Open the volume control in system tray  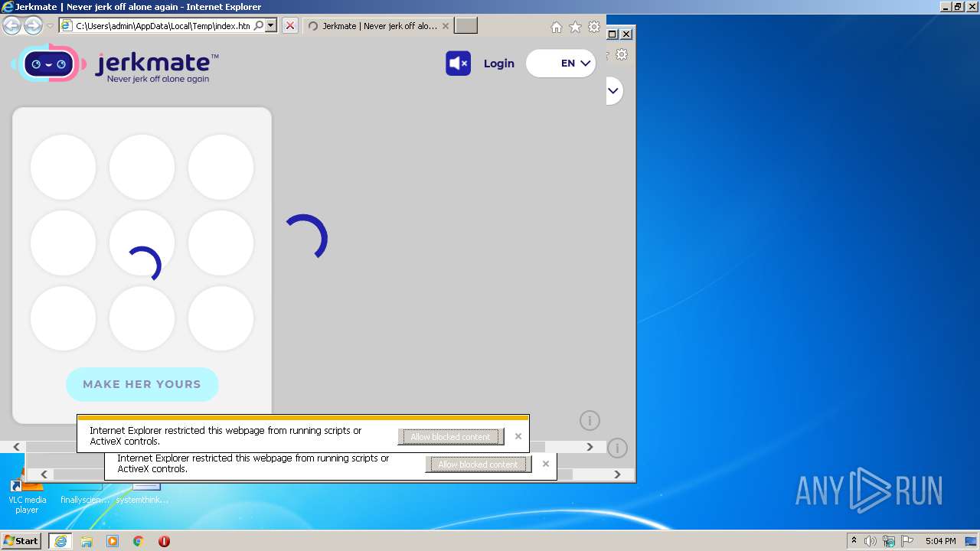coord(871,541)
